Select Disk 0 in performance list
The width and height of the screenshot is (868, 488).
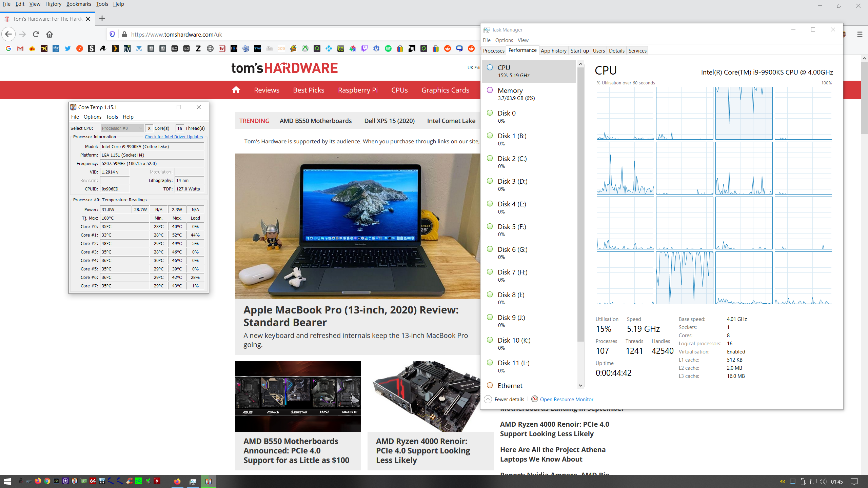(x=529, y=117)
